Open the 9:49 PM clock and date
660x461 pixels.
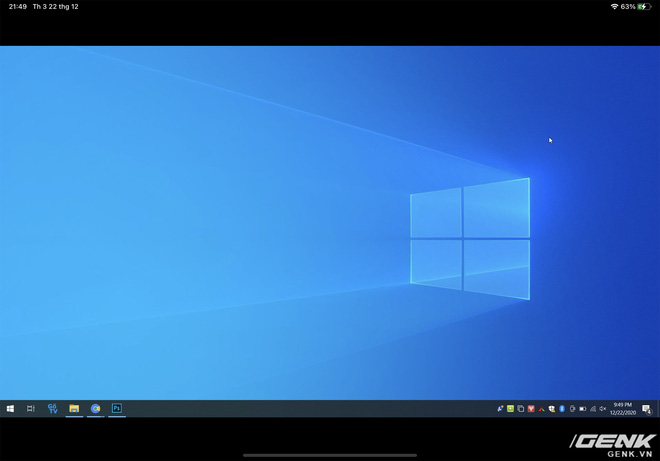tap(622, 408)
